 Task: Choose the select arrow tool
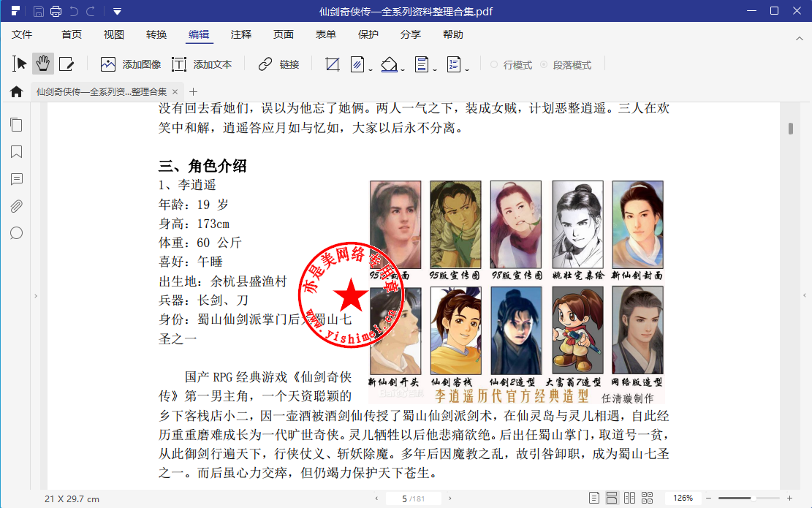20,64
